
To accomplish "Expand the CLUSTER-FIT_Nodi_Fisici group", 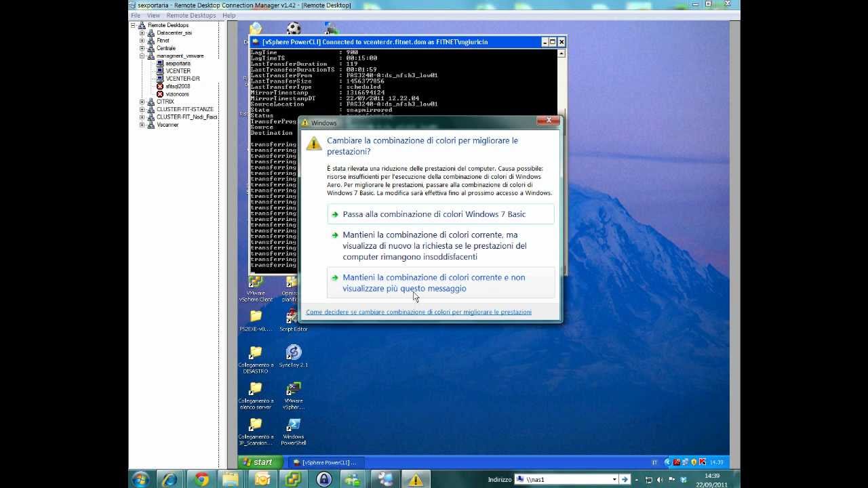I will click(142, 117).
